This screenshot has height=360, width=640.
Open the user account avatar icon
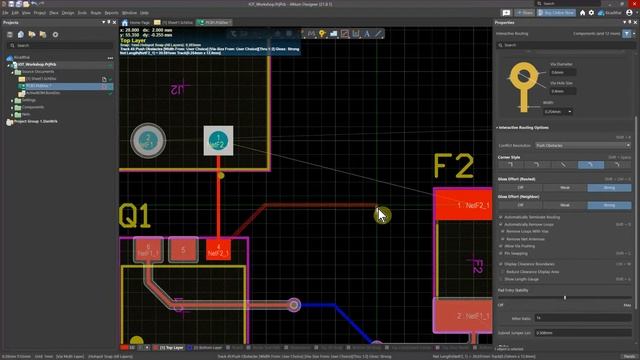[x=629, y=13]
